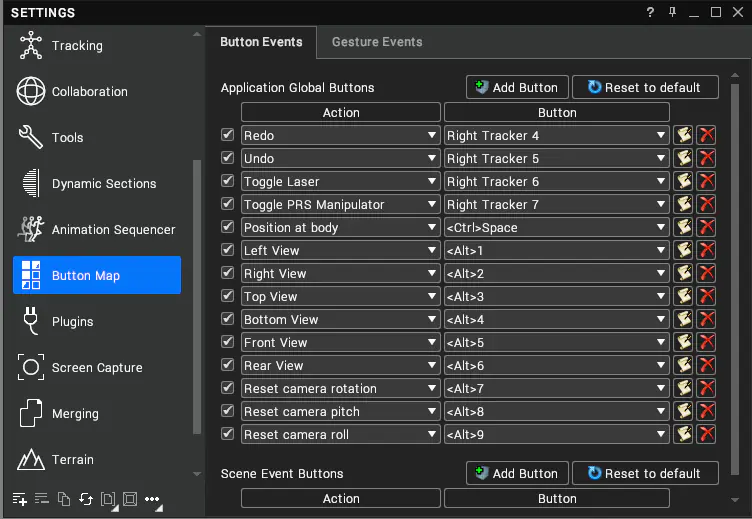Open the <Alt>3 button dropdown
The image size is (752, 519).
[x=557, y=296]
